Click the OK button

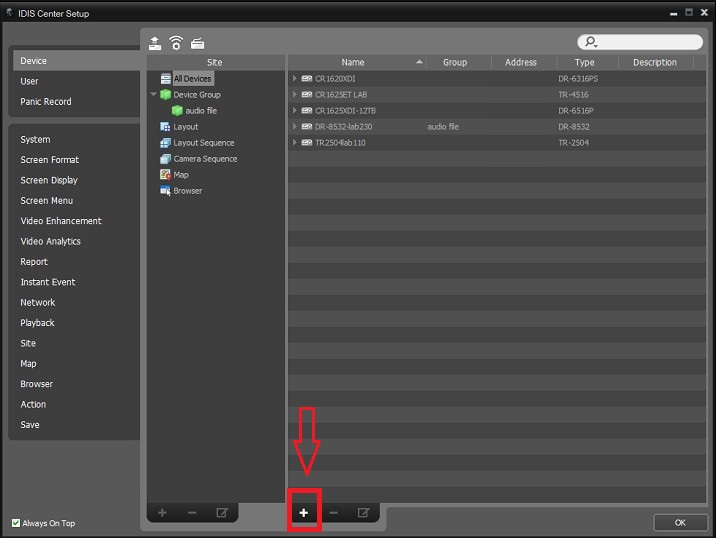tap(680, 522)
